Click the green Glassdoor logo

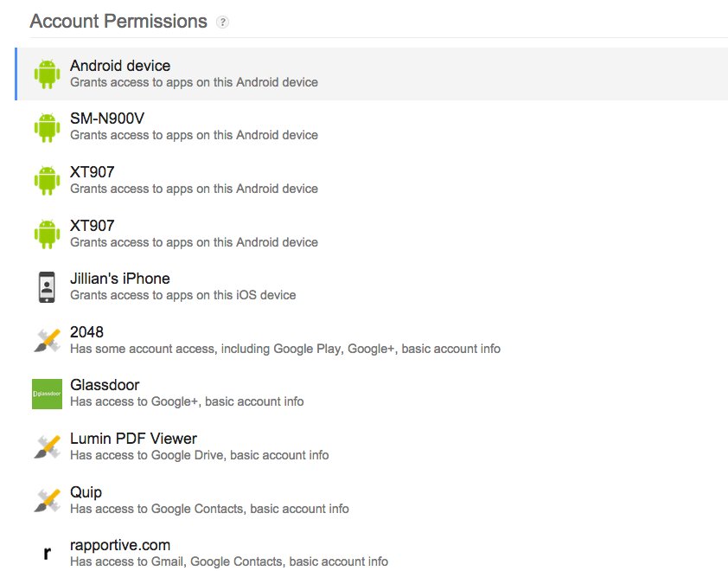point(47,394)
